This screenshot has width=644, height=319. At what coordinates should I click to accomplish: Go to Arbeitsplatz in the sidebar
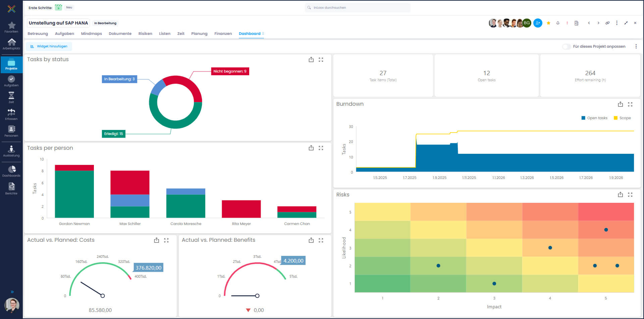11,44
